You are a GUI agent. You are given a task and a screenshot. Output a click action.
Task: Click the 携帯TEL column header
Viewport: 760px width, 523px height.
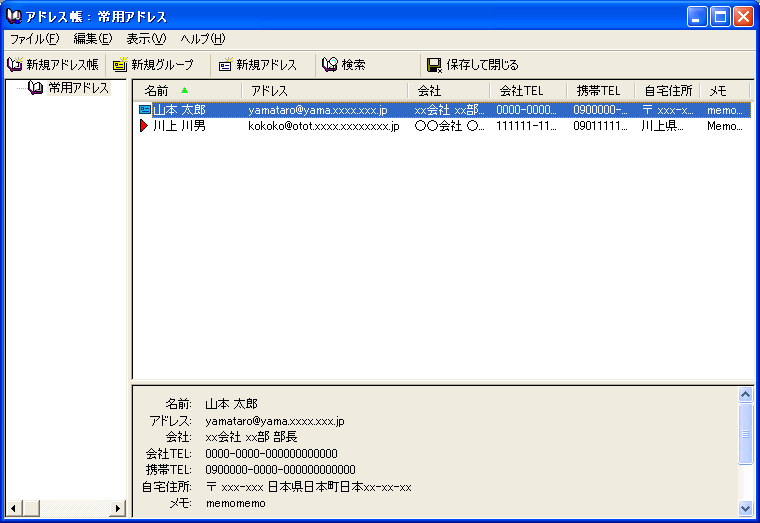click(x=598, y=91)
